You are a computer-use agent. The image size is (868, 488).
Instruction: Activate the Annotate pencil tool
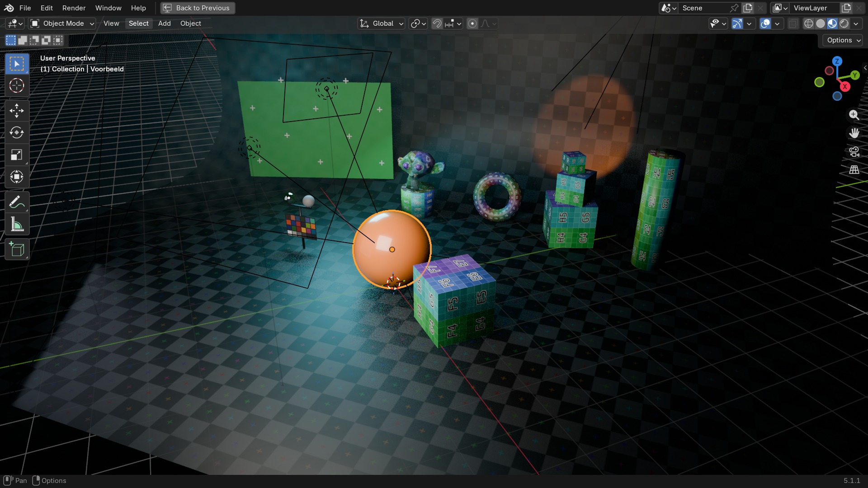pyautogui.click(x=17, y=202)
